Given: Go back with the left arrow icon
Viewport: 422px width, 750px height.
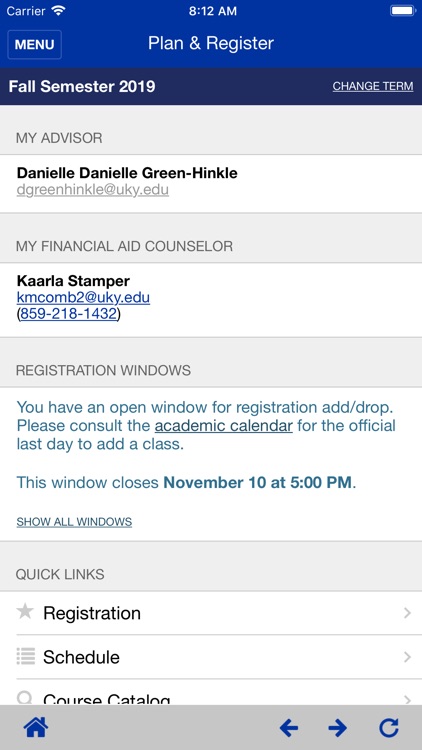Looking at the screenshot, I should coord(289,728).
